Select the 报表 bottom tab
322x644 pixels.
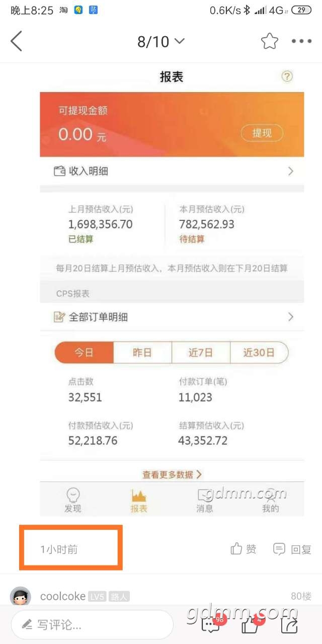pos(139,501)
